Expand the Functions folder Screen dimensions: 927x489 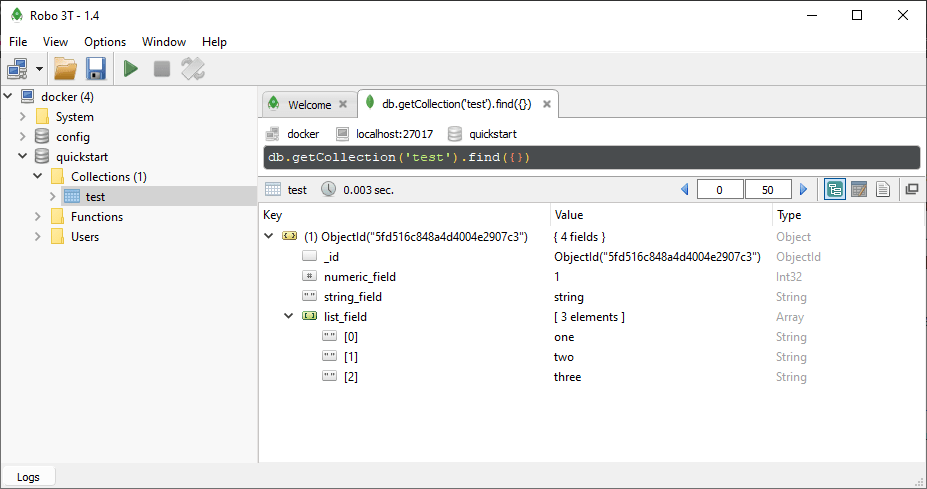tap(38, 216)
